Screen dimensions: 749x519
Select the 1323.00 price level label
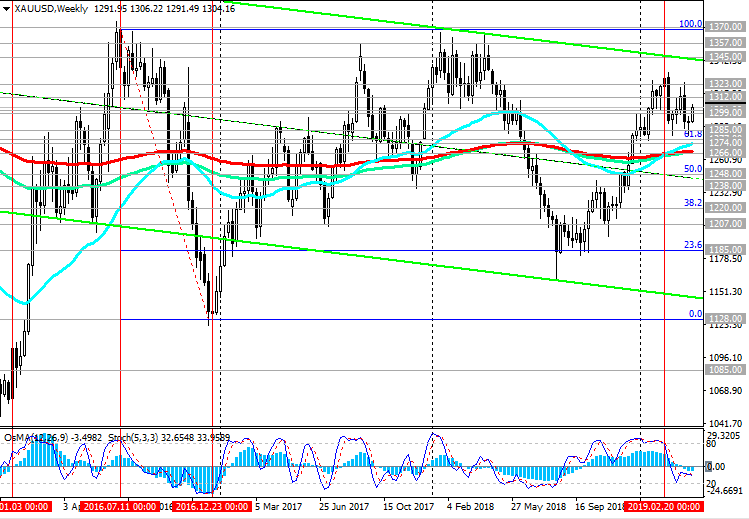726,84
